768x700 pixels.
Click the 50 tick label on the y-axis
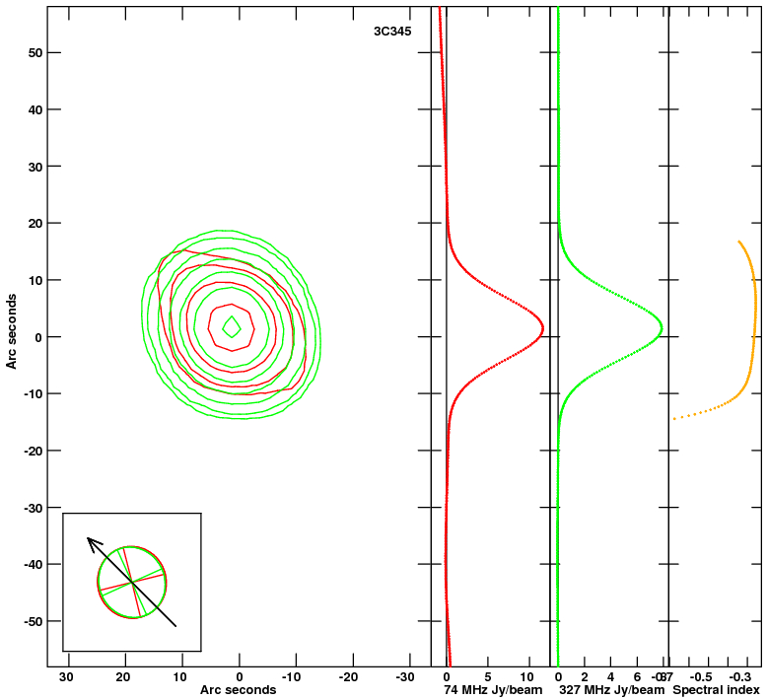[35, 53]
